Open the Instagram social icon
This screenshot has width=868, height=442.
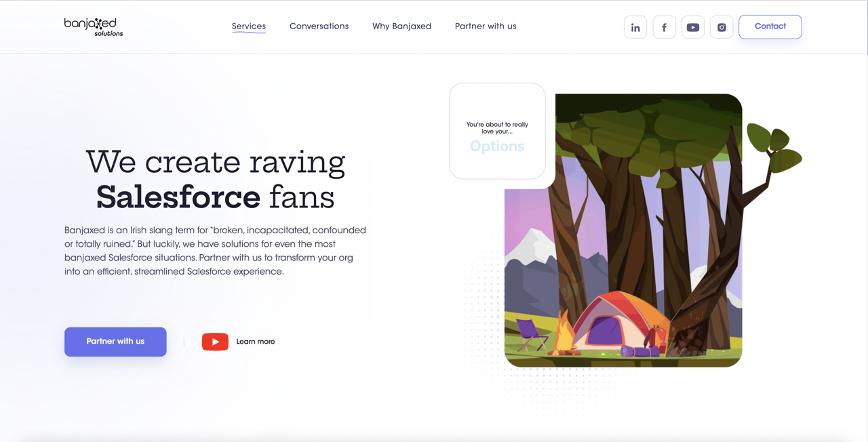[722, 27]
